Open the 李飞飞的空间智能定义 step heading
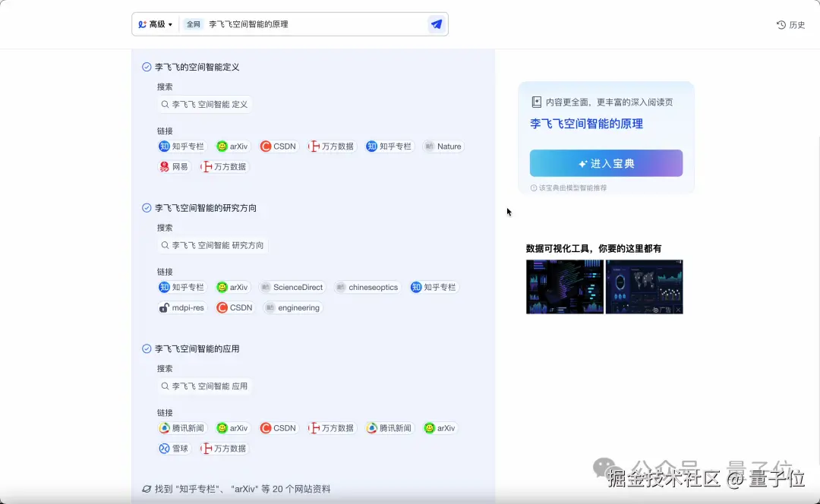The height and width of the screenshot is (504, 820). click(x=197, y=67)
